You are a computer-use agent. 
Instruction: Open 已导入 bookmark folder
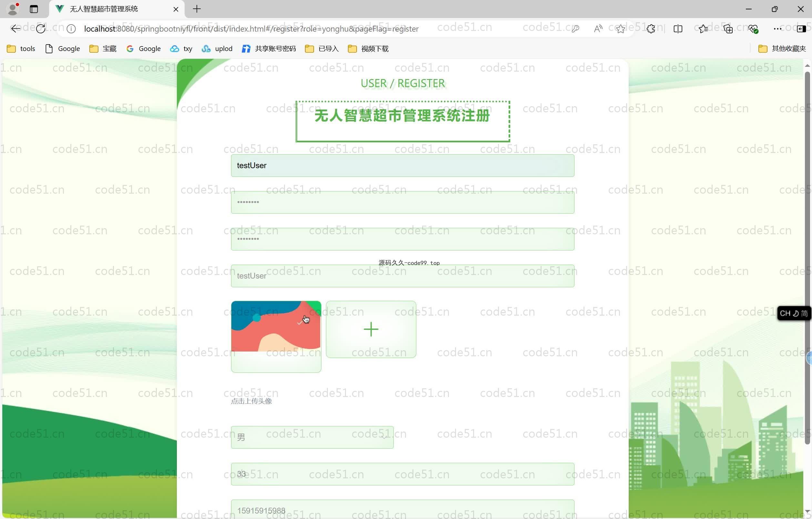pyautogui.click(x=322, y=49)
